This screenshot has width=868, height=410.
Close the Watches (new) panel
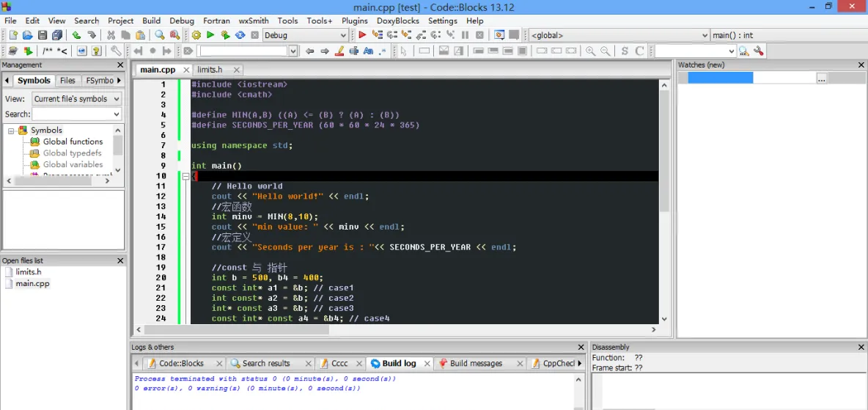click(862, 65)
